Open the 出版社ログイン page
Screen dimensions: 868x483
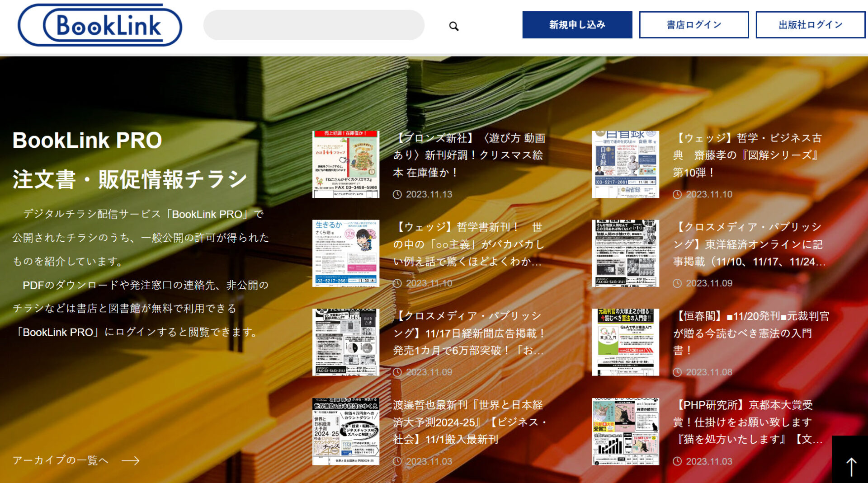(810, 25)
